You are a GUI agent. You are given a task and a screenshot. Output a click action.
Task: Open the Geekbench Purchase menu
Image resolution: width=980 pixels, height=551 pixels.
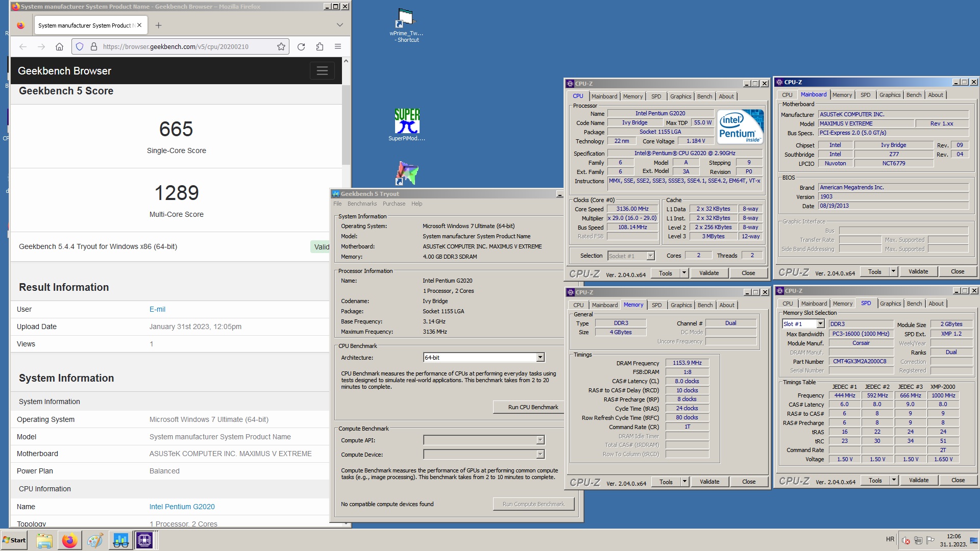[394, 204]
